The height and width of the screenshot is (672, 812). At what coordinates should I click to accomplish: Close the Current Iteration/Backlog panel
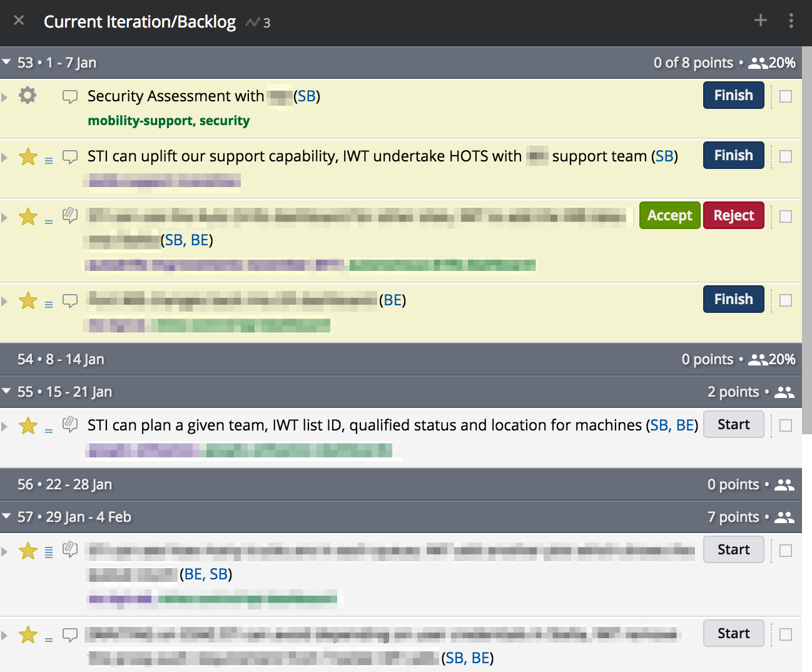pyautogui.click(x=19, y=21)
